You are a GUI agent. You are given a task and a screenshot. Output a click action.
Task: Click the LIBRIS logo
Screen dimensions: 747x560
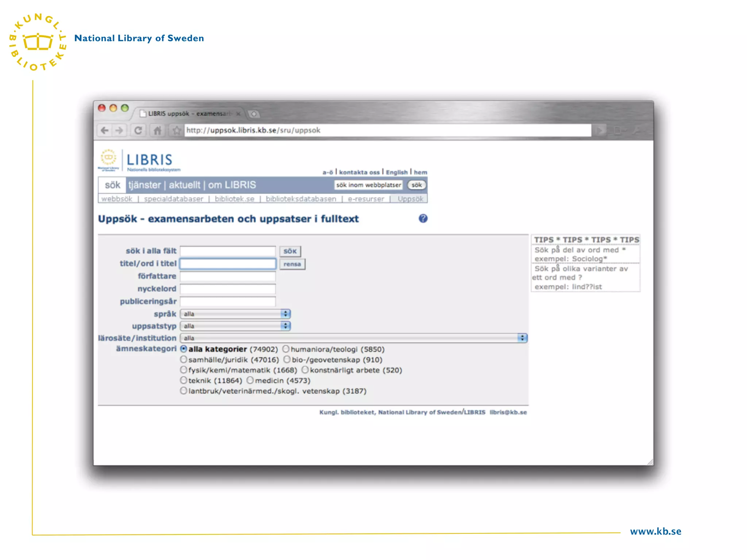pyautogui.click(x=149, y=160)
